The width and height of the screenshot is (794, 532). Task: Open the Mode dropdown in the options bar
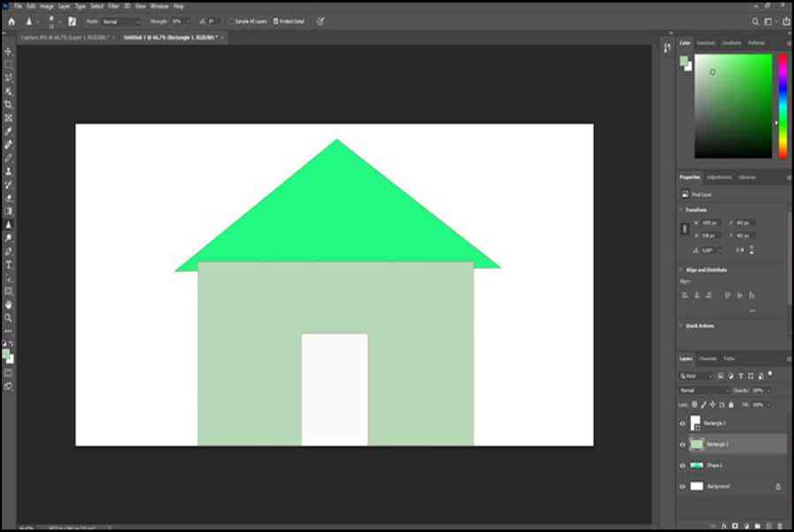coord(121,22)
